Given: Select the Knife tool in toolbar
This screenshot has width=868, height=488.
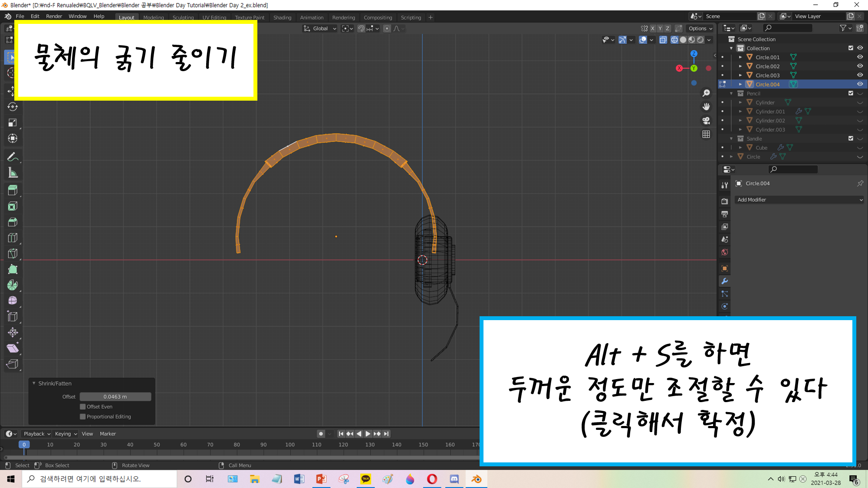Looking at the screenshot, I should [13, 253].
